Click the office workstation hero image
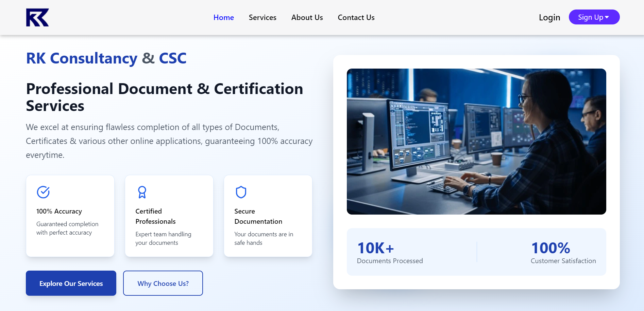This screenshot has width=644, height=311. coord(476,142)
